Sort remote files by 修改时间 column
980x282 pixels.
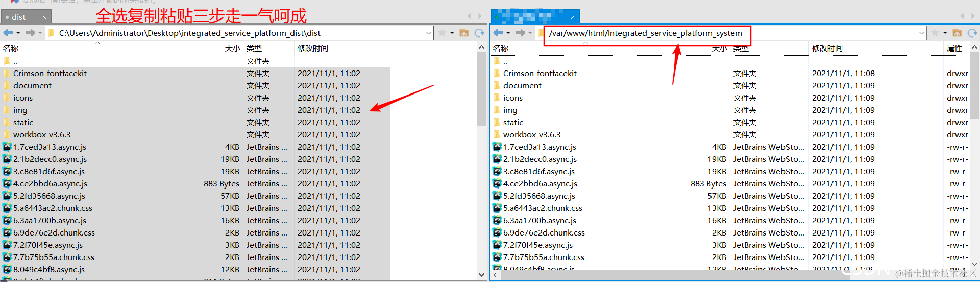(876, 48)
